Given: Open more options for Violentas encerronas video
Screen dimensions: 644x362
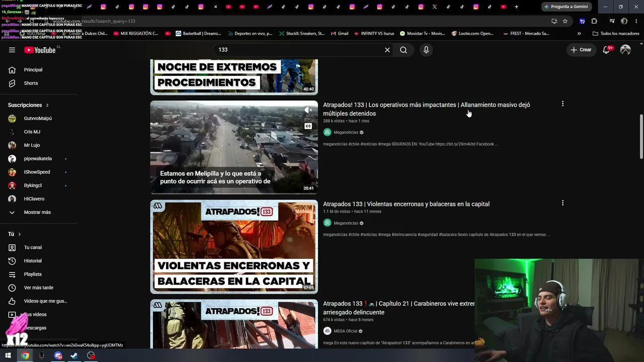Looking at the screenshot, I should click(562, 203).
